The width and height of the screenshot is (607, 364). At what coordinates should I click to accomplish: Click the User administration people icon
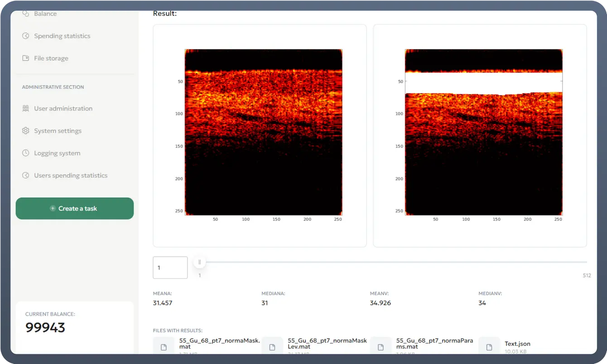point(26,109)
